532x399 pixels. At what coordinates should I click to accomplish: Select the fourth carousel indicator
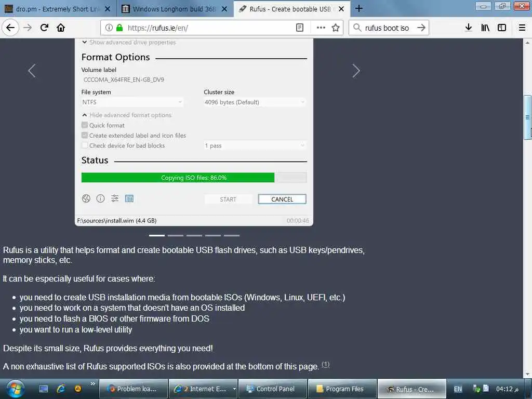212,235
